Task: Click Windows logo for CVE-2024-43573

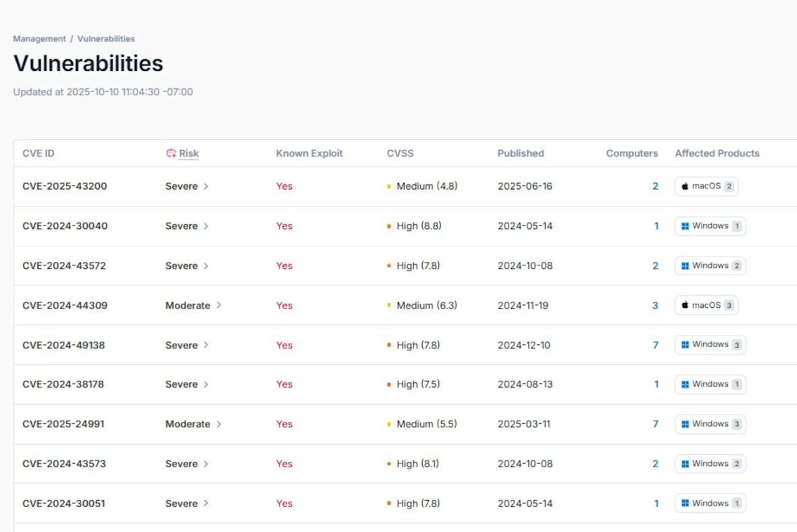Action: point(685,464)
